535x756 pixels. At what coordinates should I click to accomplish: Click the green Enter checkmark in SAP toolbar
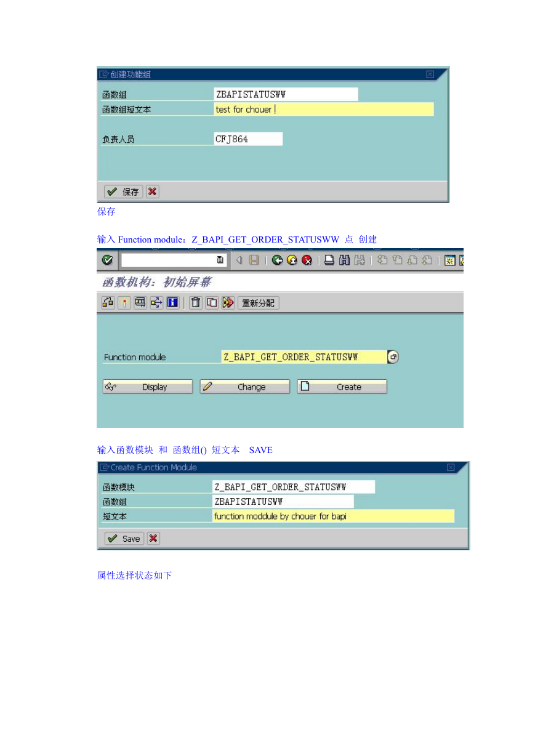pyautogui.click(x=108, y=260)
